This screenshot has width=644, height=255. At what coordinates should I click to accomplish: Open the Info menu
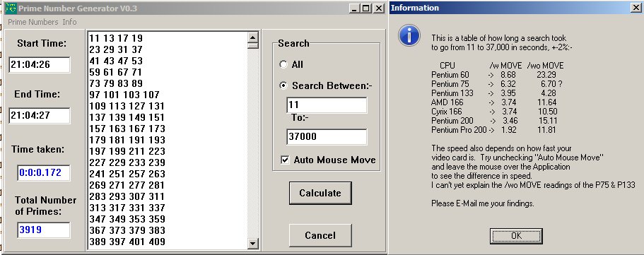pos(69,22)
